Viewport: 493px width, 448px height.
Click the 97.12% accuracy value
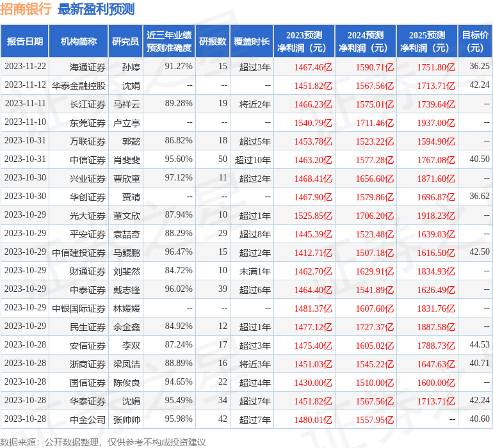pyautogui.click(x=179, y=177)
